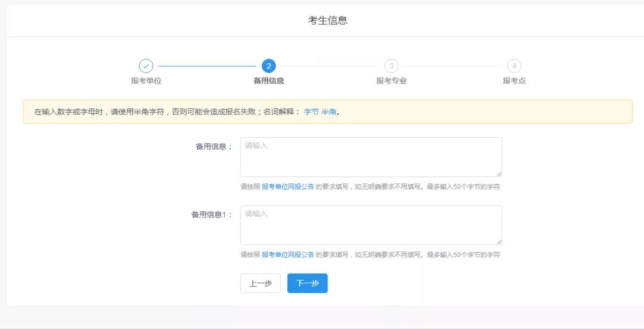Click the 考生信息 page title
Screen dimensions: 644x329
(327, 21)
